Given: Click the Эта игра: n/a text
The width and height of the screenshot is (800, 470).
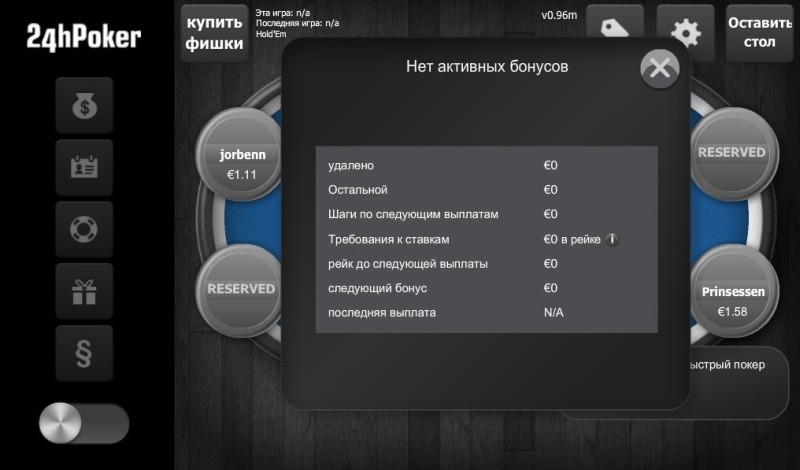Looking at the screenshot, I should coord(283,13).
